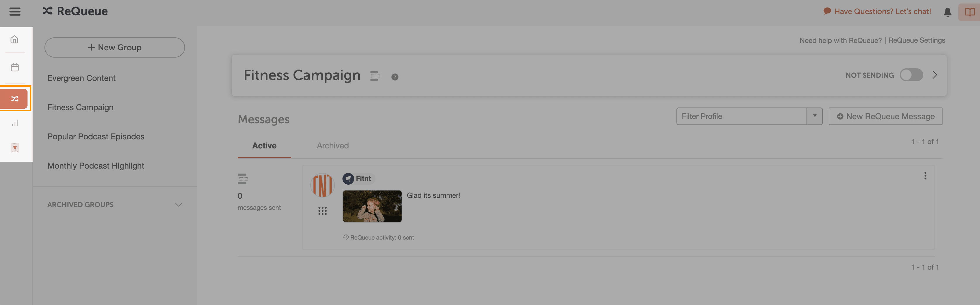The height and width of the screenshot is (305, 980).
Task: Click the New Group button
Action: (114, 48)
